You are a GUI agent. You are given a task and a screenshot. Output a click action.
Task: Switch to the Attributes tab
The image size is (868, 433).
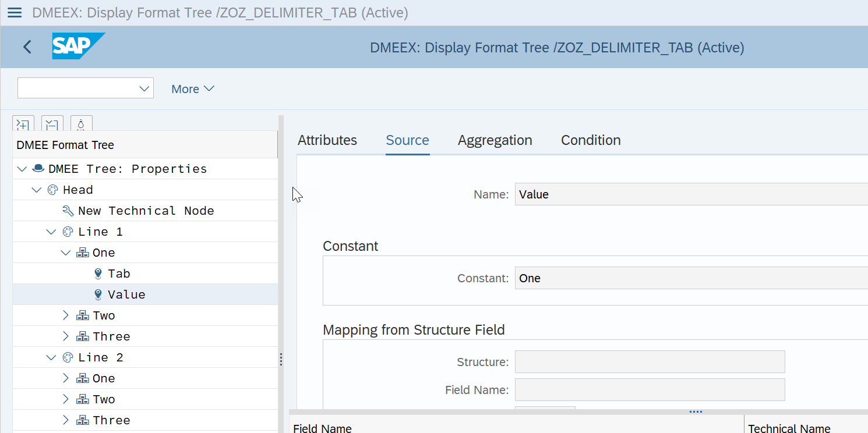click(327, 140)
